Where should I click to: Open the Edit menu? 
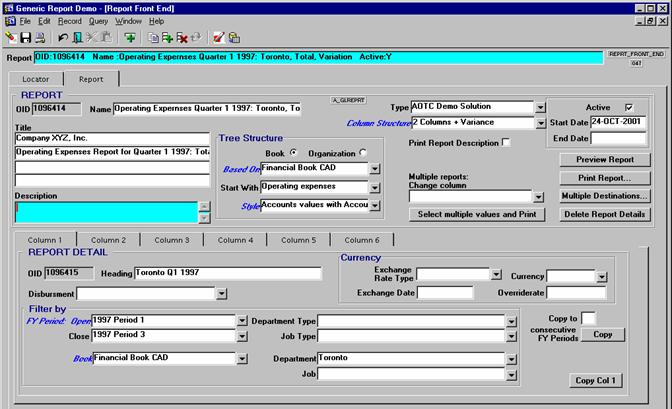44,21
